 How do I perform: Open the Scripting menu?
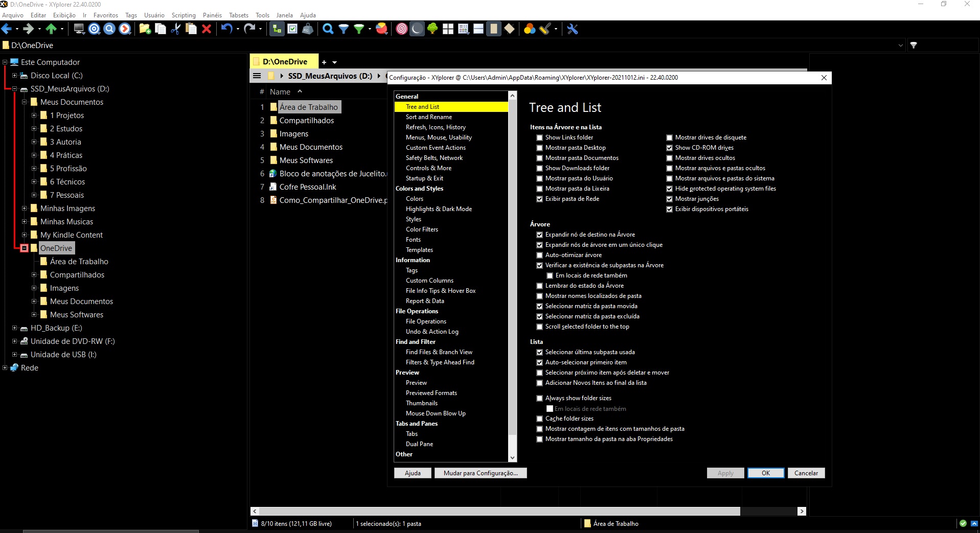pyautogui.click(x=183, y=15)
